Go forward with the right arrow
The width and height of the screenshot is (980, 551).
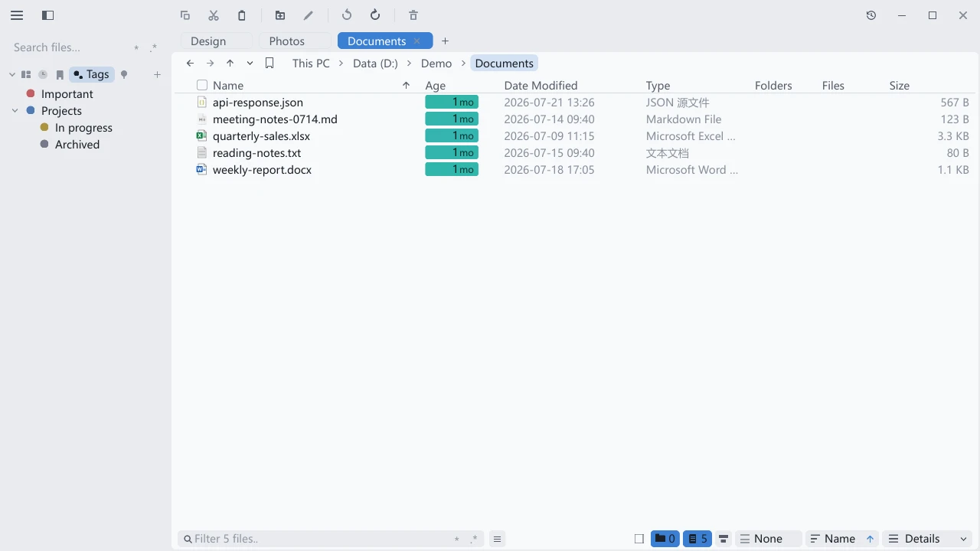tap(210, 64)
